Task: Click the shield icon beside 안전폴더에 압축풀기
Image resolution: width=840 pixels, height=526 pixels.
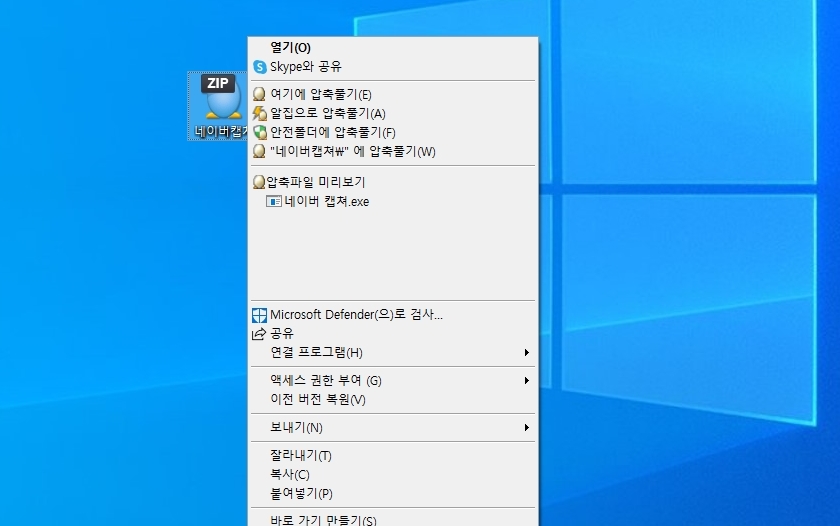Action: [260, 132]
